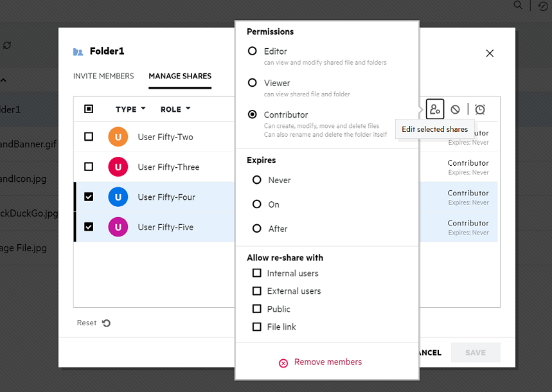The height and width of the screenshot is (392, 552).
Task: Click the Edit selected shares icon
Action: pos(435,109)
